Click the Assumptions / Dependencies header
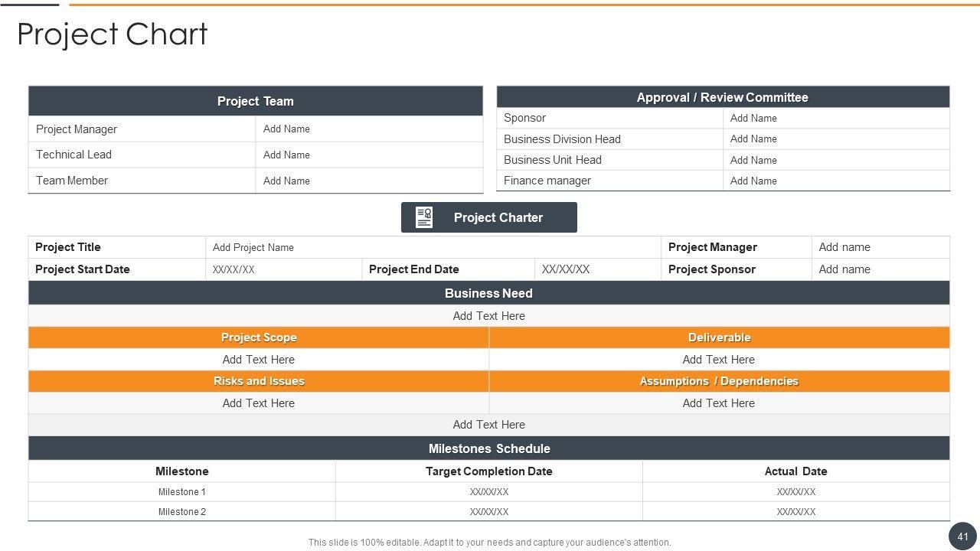 tap(719, 381)
